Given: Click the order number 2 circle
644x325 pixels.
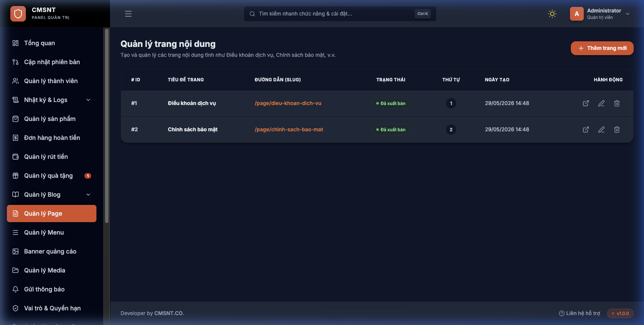Looking at the screenshot, I should pyautogui.click(x=451, y=130).
